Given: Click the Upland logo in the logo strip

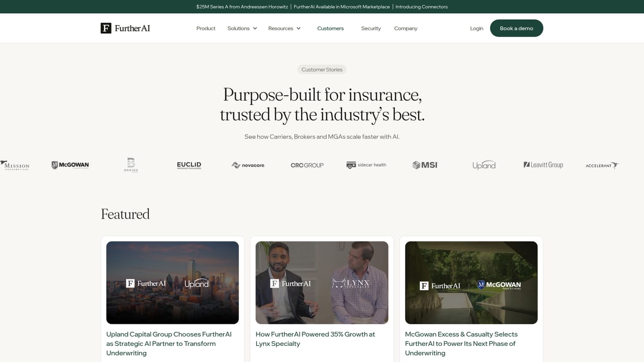Looking at the screenshot, I should click(x=484, y=165).
